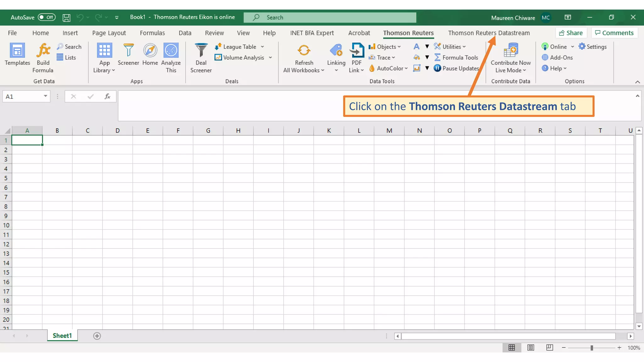The image size is (644, 362).
Task: Click the Undo arrow
Action: [80, 18]
